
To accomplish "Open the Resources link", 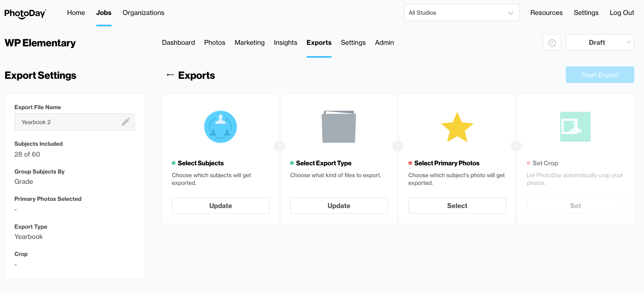I will coord(546,13).
